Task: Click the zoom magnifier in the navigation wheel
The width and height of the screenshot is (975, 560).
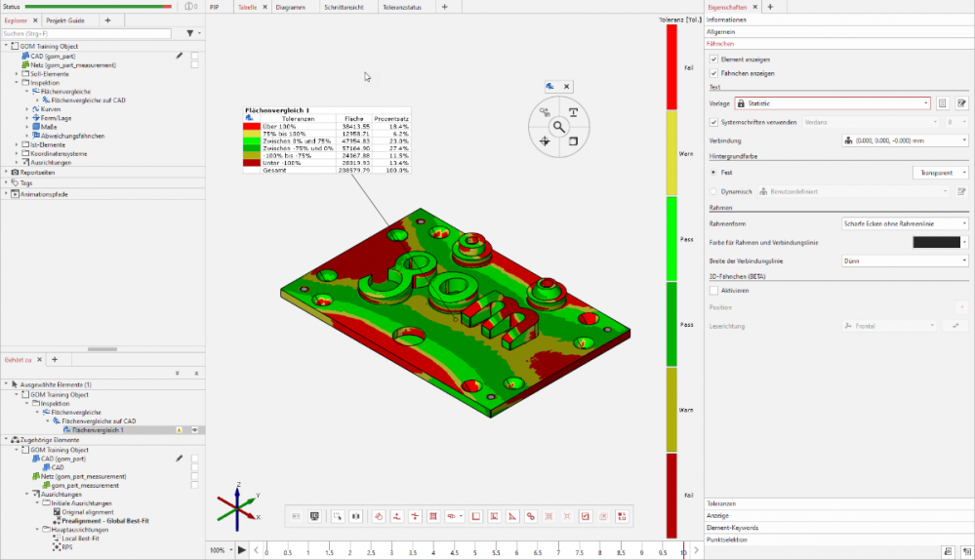Action: [558, 127]
